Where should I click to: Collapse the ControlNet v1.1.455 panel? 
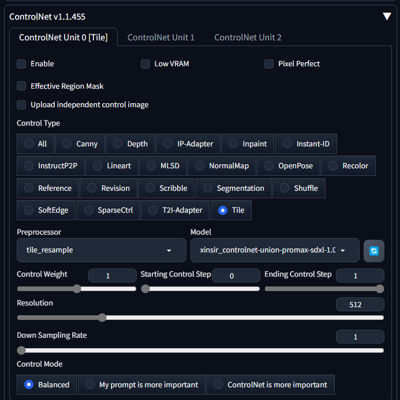tap(387, 16)
